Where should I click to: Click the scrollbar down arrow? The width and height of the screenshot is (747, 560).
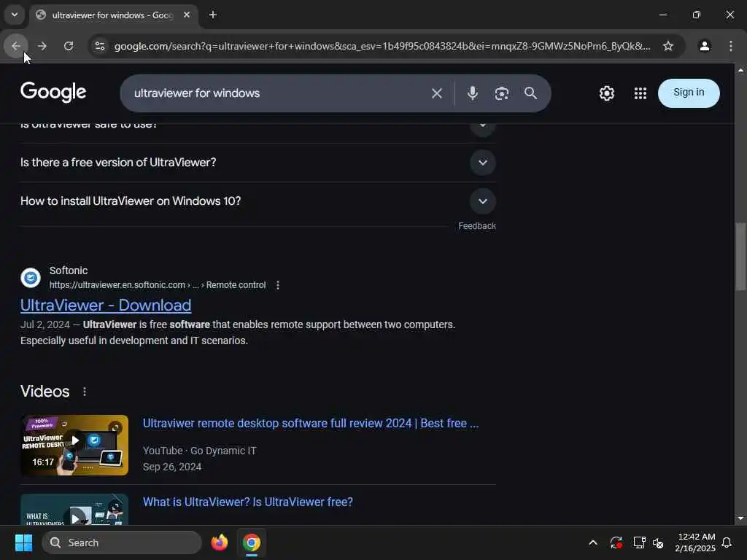(740, 518)
